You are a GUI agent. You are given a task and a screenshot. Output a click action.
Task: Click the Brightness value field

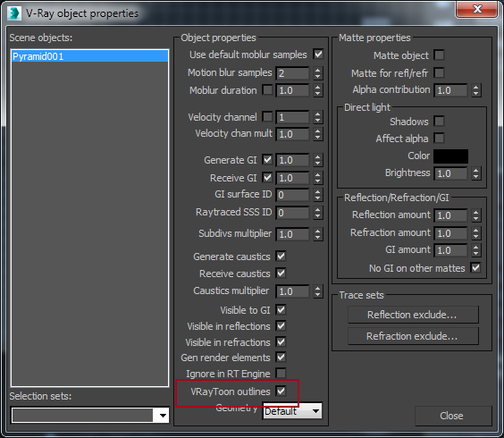tap(450, 173)
